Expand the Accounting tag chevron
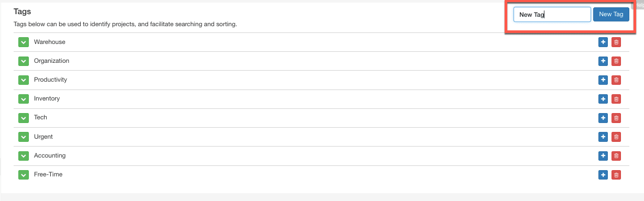Image resolution: width=644 pixels, height=201 pixels. (23, 156)
